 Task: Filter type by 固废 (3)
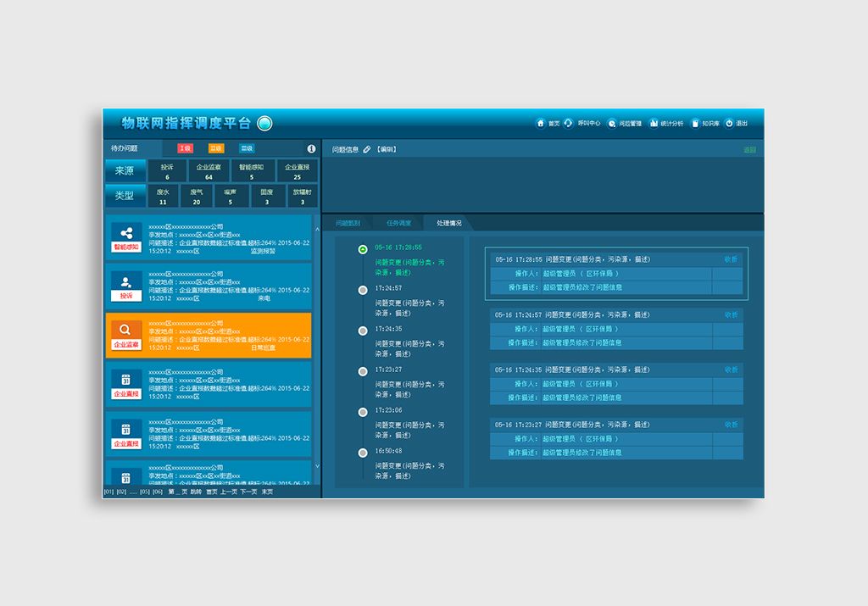point(267,197)
